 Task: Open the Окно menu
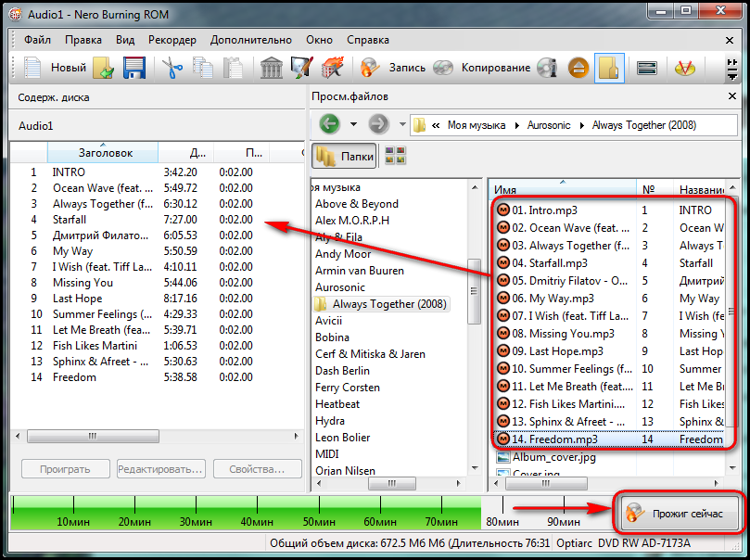(319, 40)
